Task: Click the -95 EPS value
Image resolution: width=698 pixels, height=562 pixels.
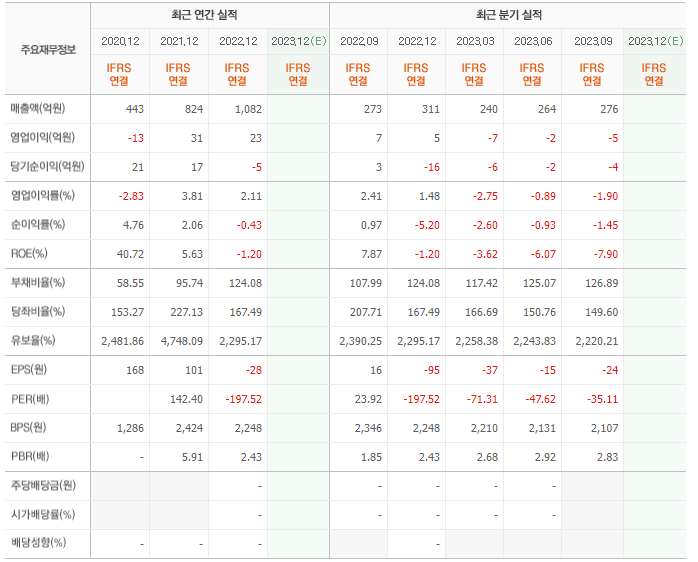Action: pyautogui.click(x=432, y=371)
